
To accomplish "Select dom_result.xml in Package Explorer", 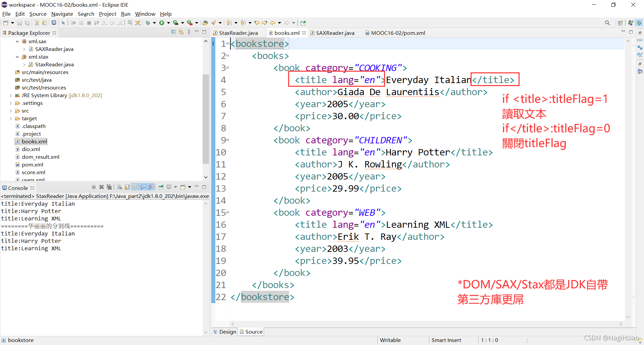I will 40,157.
